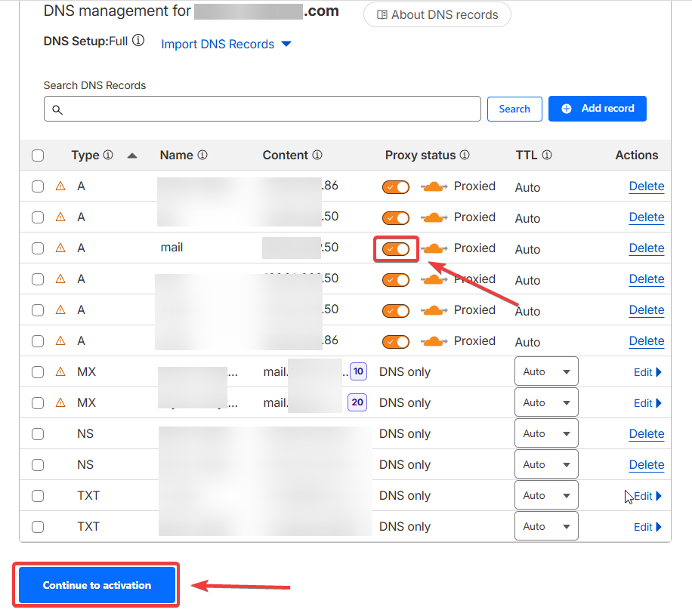
Task: Open Import DNS Records dropdown
Action: tap(226, 45)
